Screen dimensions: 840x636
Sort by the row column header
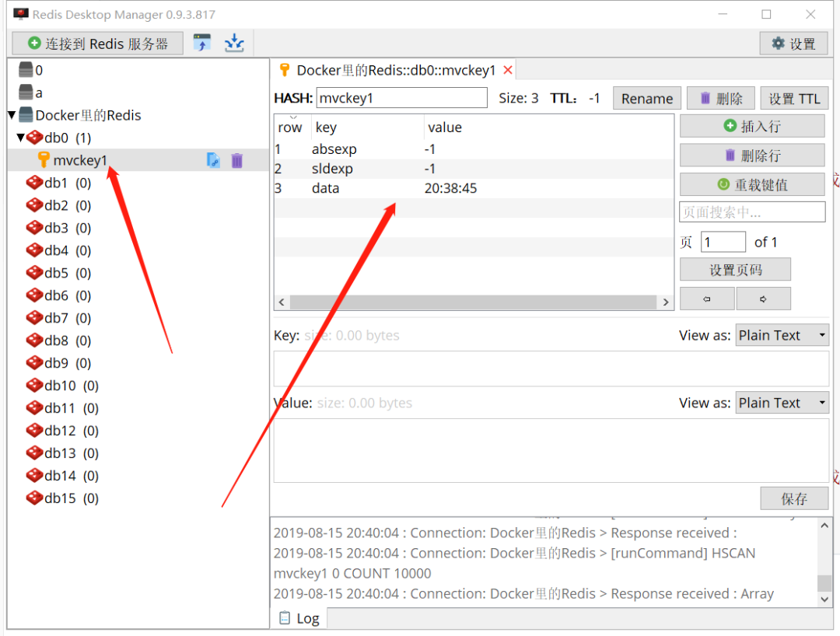pyautogui.click(x=290, y=128)
